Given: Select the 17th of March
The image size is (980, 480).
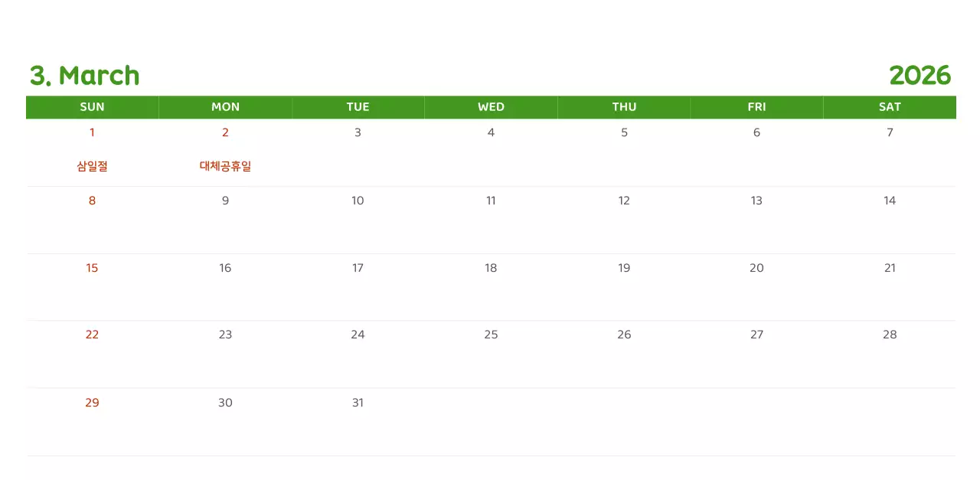Looking at the screenshot, I should (x=358, y=268).
